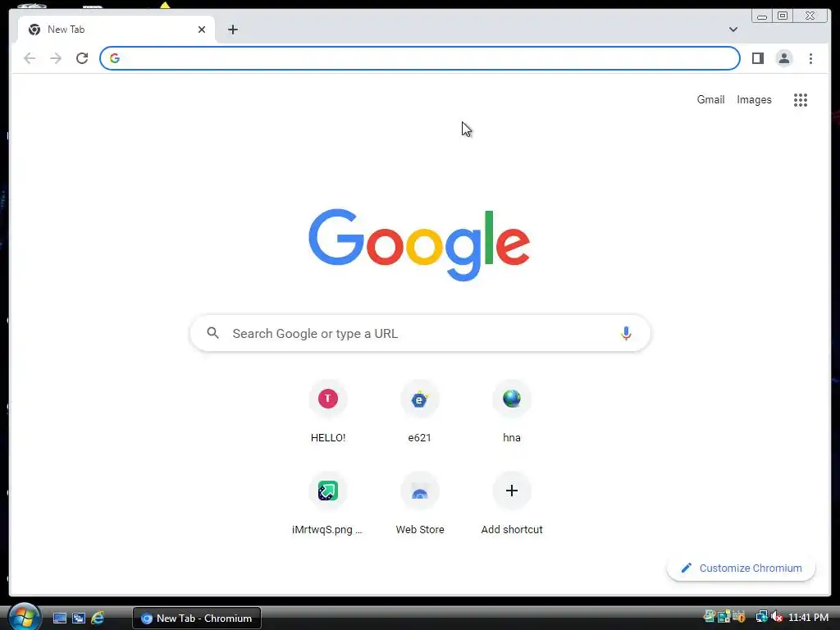Go back to the previous page
This screenshot has height=630, width=840.
click(30, 58)
